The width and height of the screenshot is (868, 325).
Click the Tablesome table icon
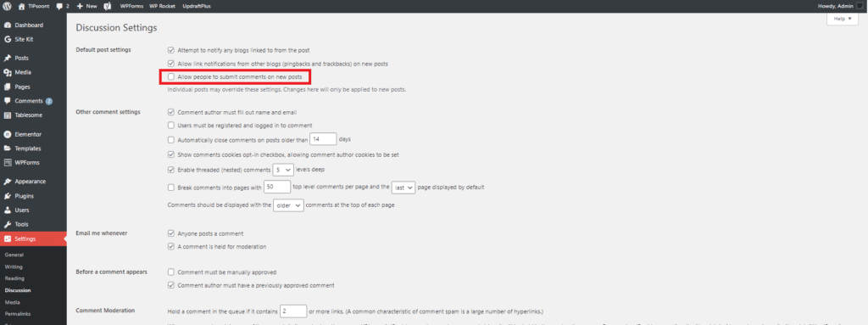click(7, 115)
